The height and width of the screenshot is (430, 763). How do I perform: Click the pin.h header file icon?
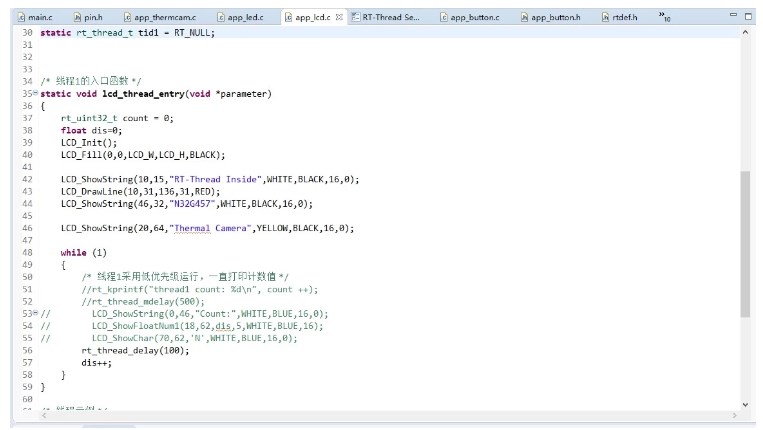[77, 18]
